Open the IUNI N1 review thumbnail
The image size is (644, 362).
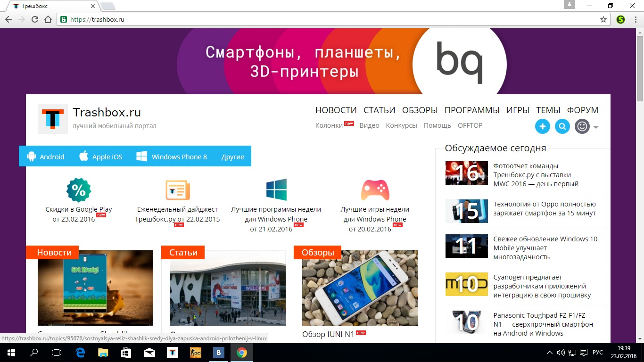click(360, 288)
